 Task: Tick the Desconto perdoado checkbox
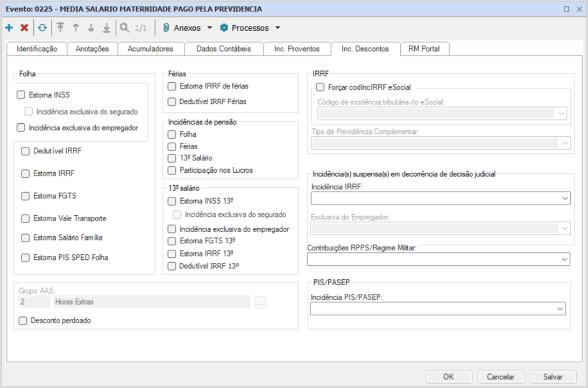(23, 321)
